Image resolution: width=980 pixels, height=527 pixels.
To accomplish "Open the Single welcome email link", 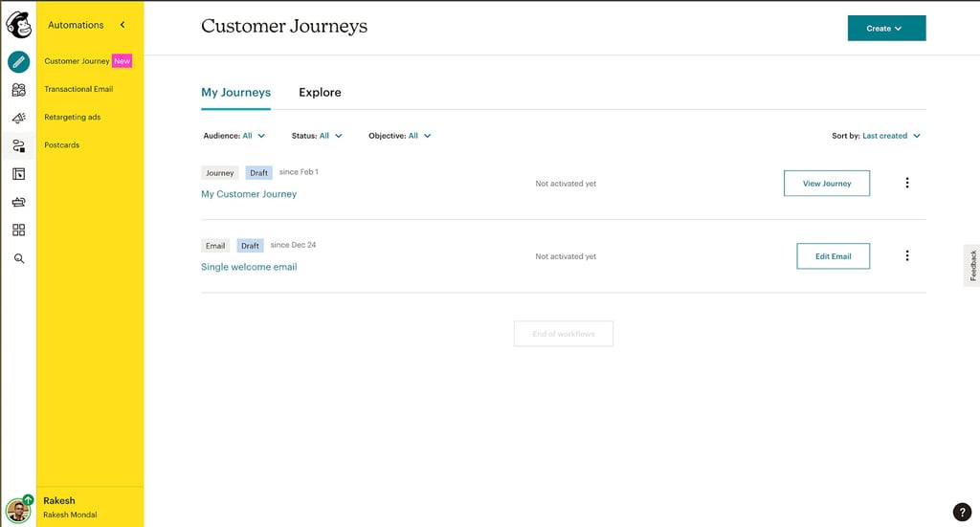I will click(249, 267).
